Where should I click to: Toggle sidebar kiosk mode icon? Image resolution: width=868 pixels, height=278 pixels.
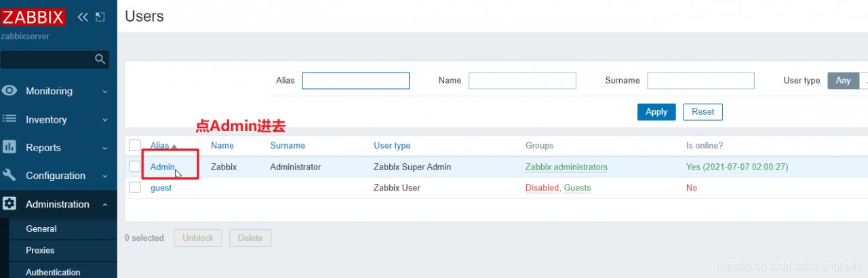[100, 17]
